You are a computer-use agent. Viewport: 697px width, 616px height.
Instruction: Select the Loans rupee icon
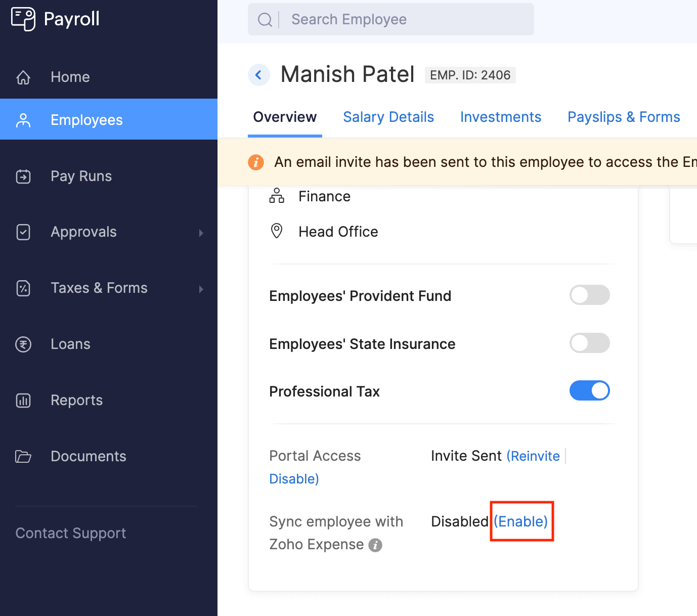point(23,344)
